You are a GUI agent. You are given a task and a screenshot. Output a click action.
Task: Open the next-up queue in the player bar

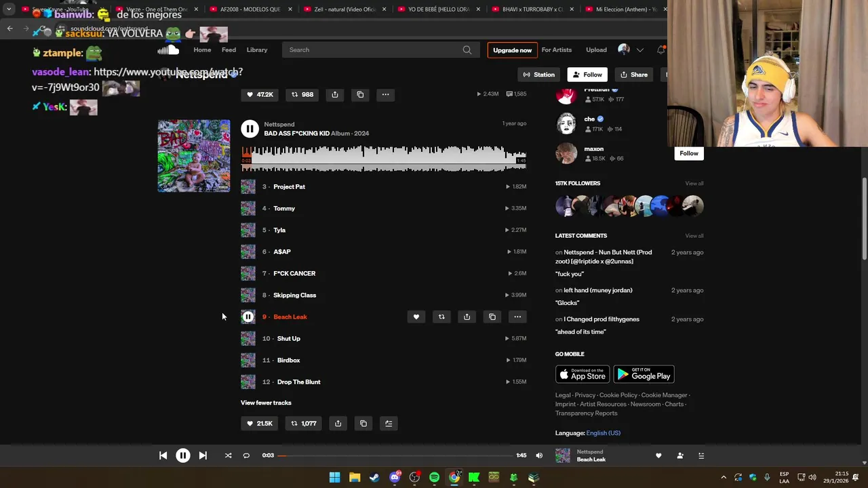701,455
